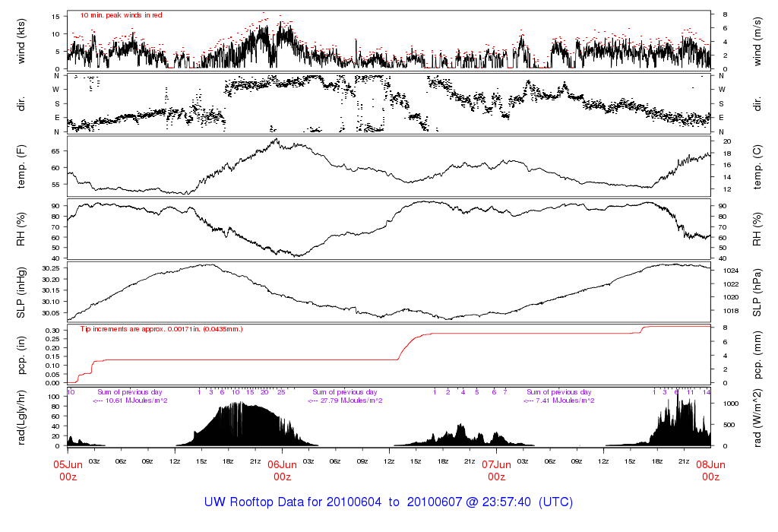Select the "06Jun 00z" date label
778x532 pixels.
(x=283, y=470)
